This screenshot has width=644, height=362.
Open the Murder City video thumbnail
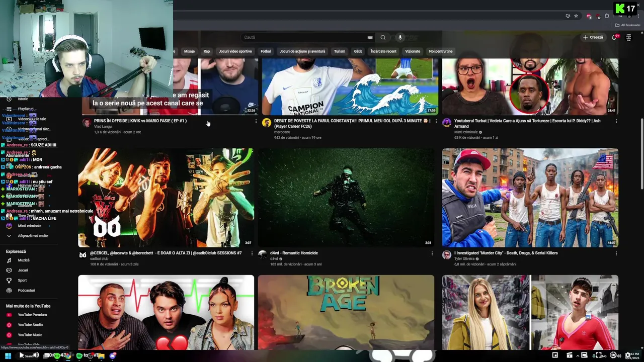[x=530, y=198]
